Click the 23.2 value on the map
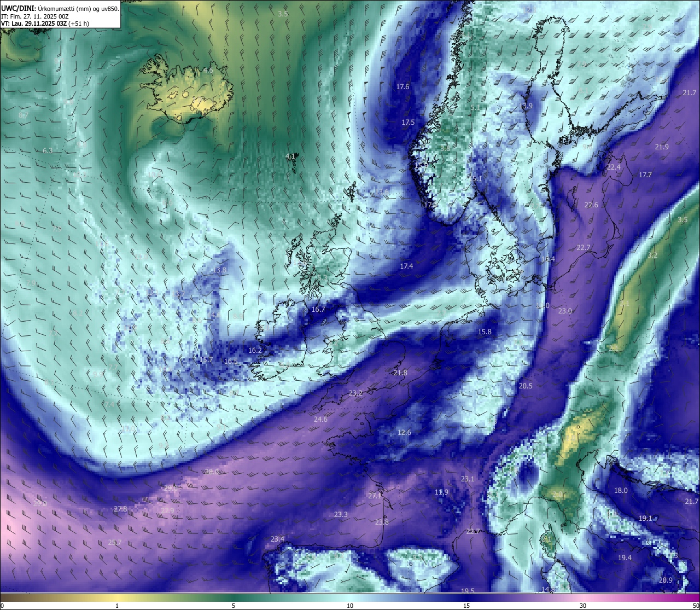 [x=356, y=393]
